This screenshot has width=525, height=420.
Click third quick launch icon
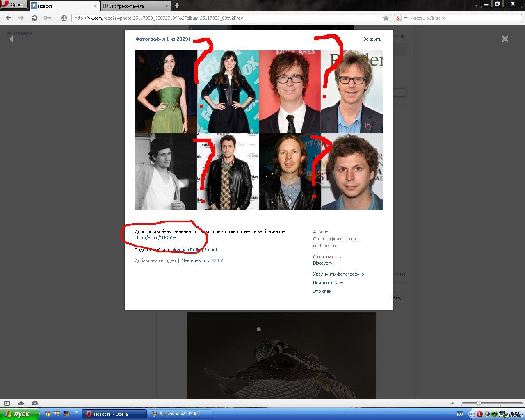pos(66,414)
